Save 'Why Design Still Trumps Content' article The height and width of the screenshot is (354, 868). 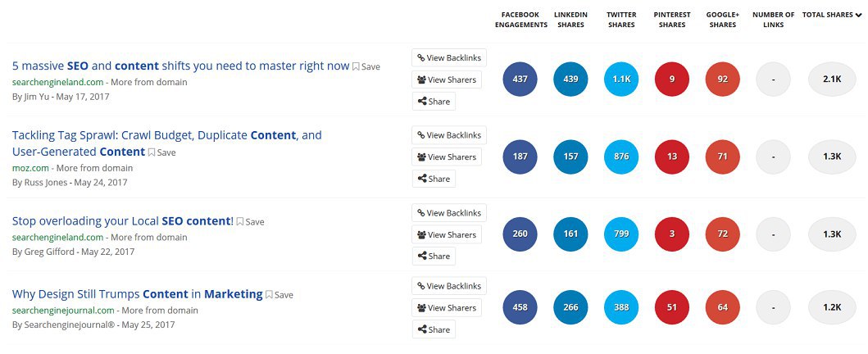(x=270, y=295)
